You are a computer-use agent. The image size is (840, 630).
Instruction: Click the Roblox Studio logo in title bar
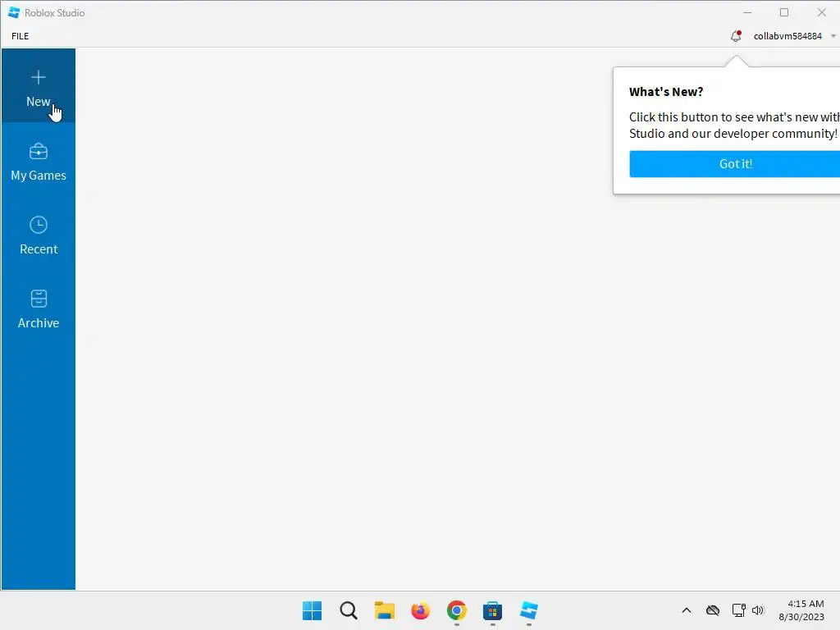14,12
